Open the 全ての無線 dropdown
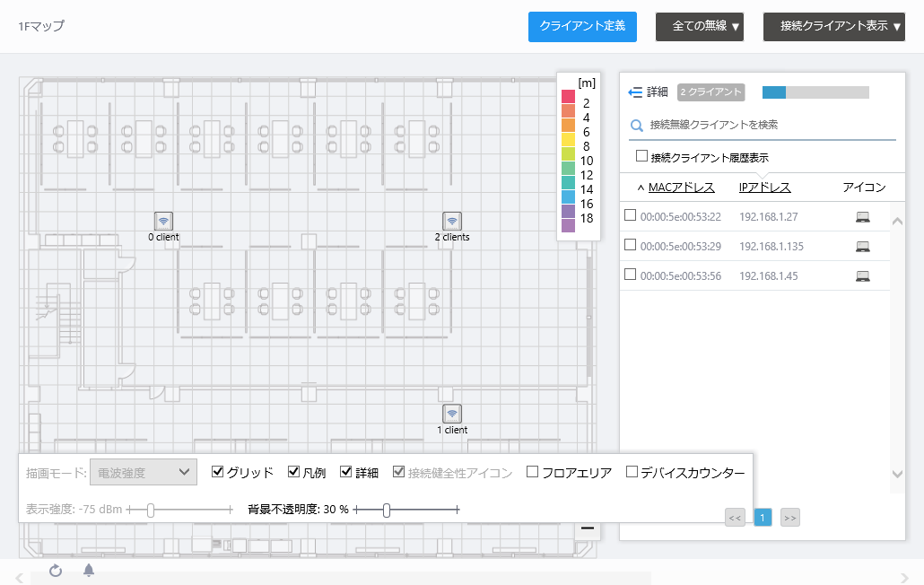Viewport: 924px width, 585px height. tap(699, 27)
